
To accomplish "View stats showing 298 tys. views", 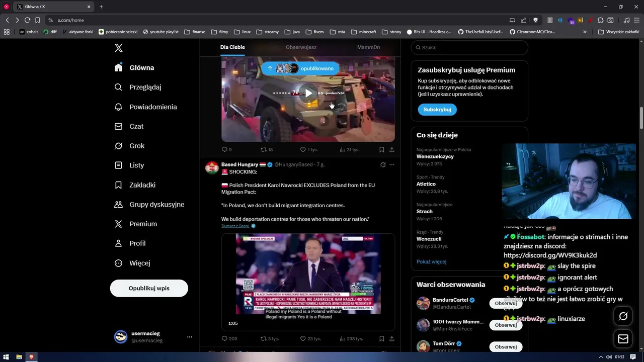I will coord(351,339).
